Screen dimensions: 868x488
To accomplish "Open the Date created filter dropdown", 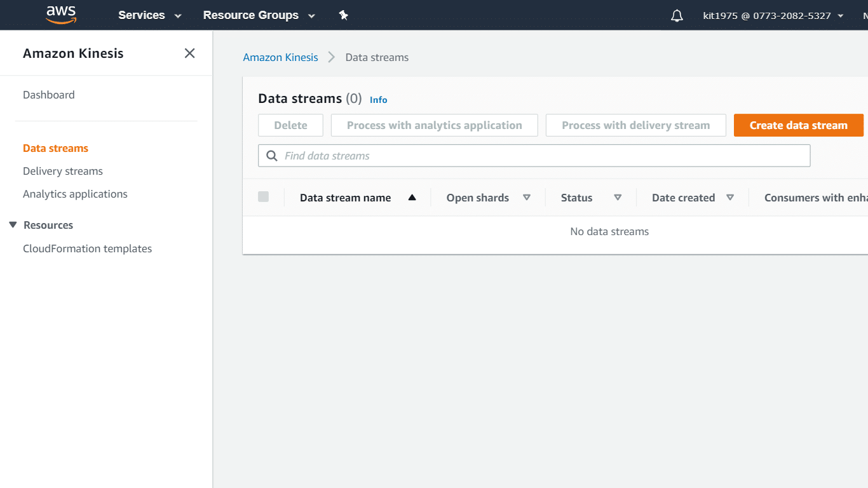I will (x=731, y=198).
